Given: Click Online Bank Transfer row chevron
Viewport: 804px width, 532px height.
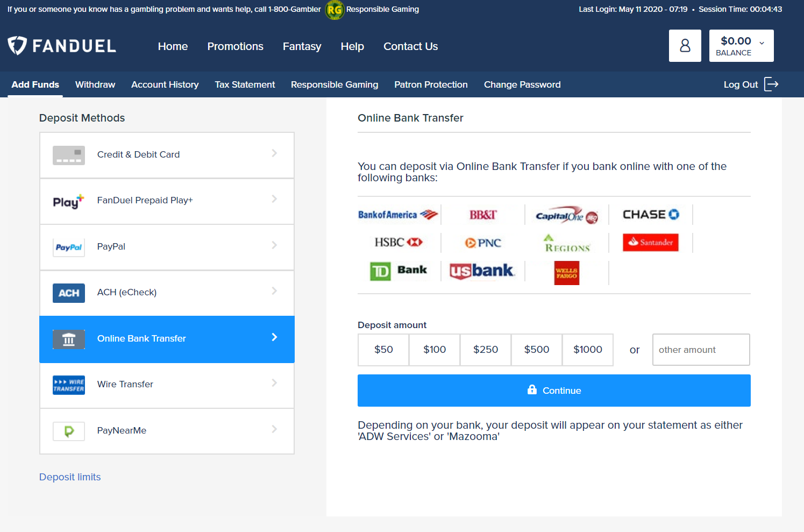Looking at the screenshot, I should [x=274, y=337].
